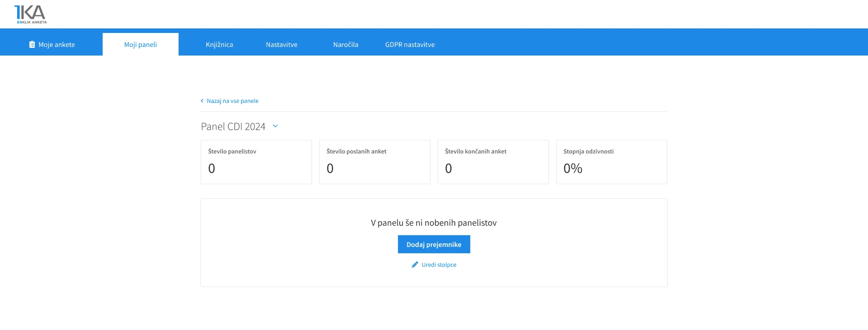Open the Moje ankete tab

tap(52, 44)
